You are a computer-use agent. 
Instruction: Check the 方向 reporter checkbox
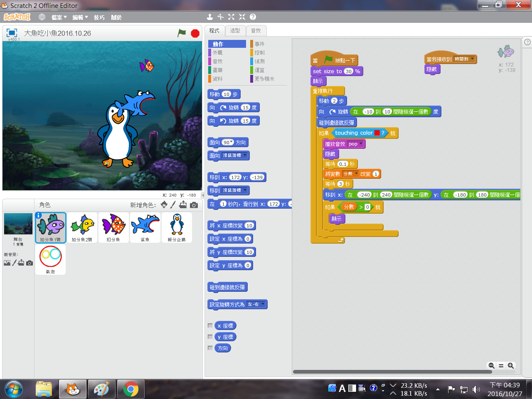(210, 348)
